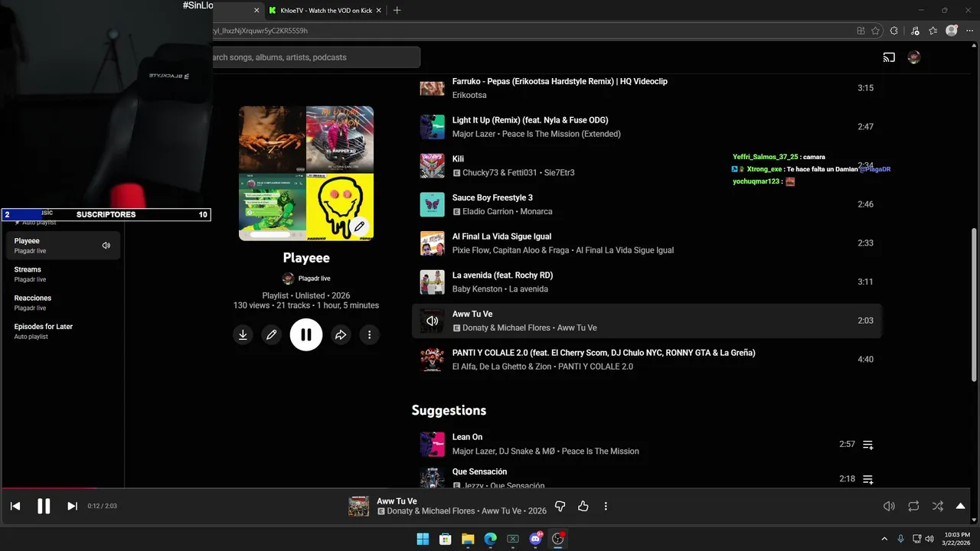Pause playback from the bottom player bar
This screenshot has height=551, width=980.
point(44,506)
